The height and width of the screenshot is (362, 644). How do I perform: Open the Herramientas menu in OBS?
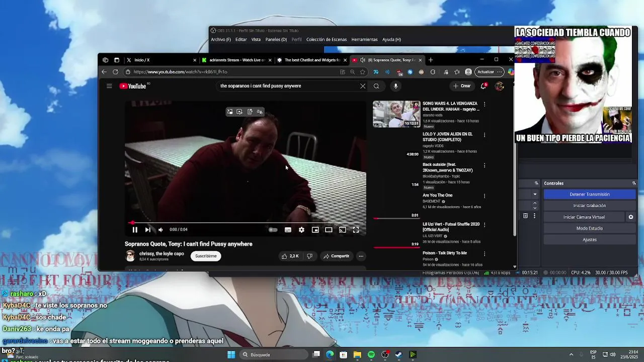pyautogui.click(x=364, y=40)
